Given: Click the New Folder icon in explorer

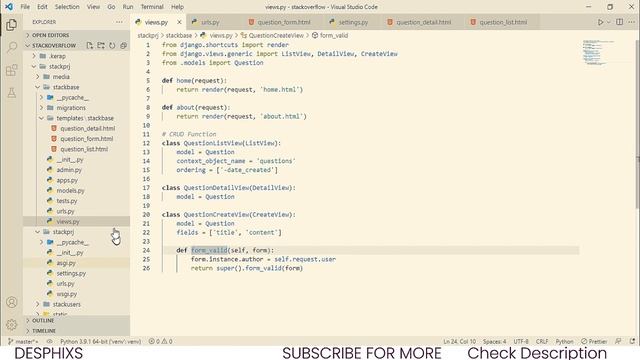Looking at the screenshot, I should (x=100, y=45).
